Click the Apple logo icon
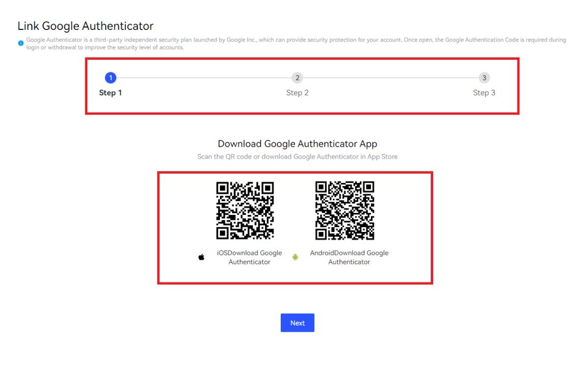 coord(201,257)
